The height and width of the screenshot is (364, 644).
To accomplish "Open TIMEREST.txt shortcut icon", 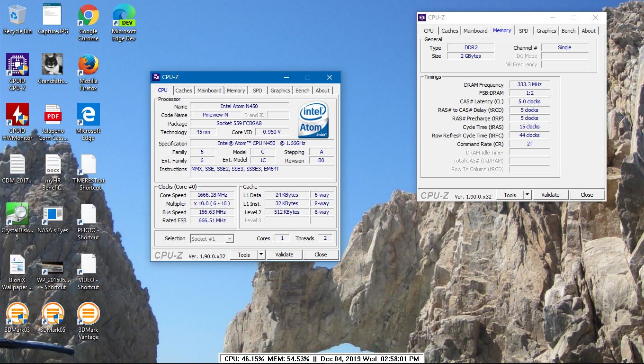I will tap(89, 172).
